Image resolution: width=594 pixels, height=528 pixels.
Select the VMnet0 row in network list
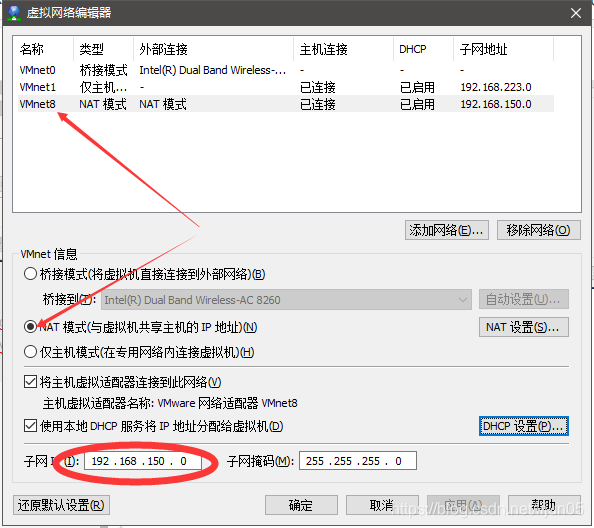coord(286,70)
